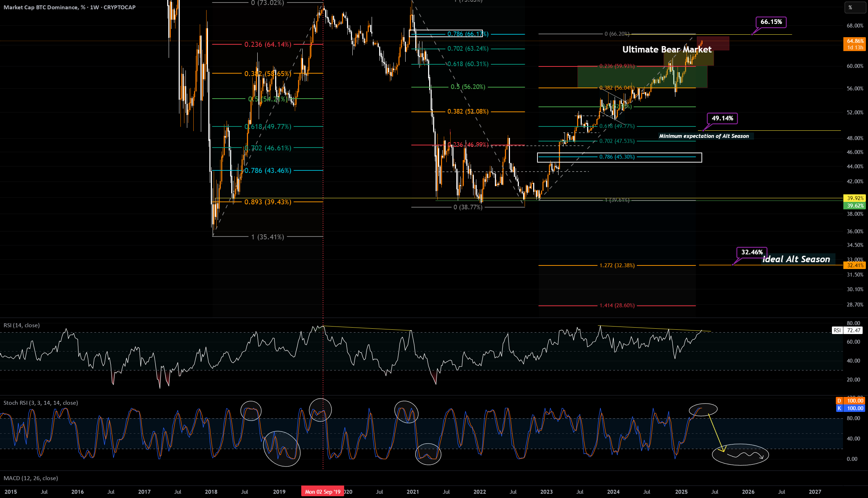Click the 49.14% price callout
This screenshot has height=498, width=868.
(x=722, y=118)
